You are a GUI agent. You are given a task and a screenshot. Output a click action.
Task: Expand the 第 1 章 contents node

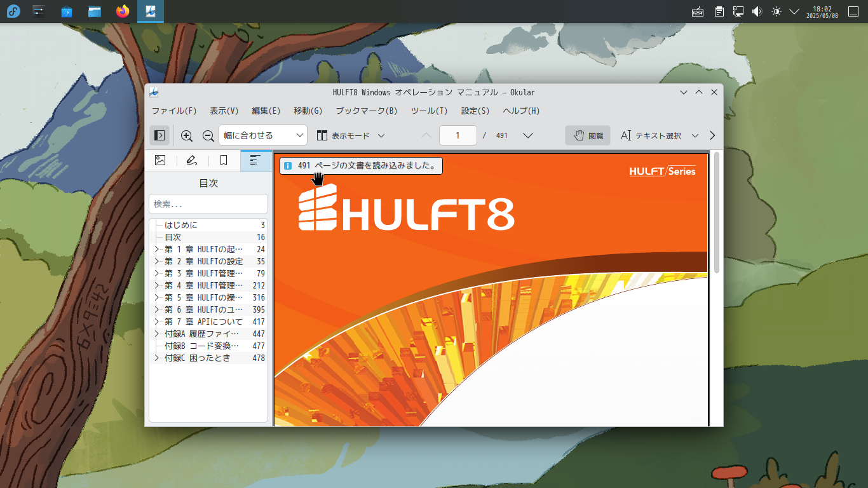click(x=156, y=249)
